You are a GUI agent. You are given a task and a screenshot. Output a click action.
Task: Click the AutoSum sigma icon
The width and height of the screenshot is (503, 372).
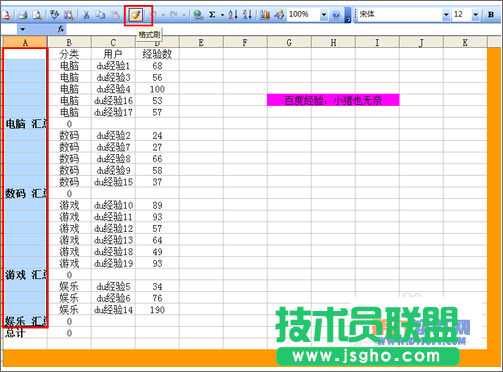coord(212,15)
